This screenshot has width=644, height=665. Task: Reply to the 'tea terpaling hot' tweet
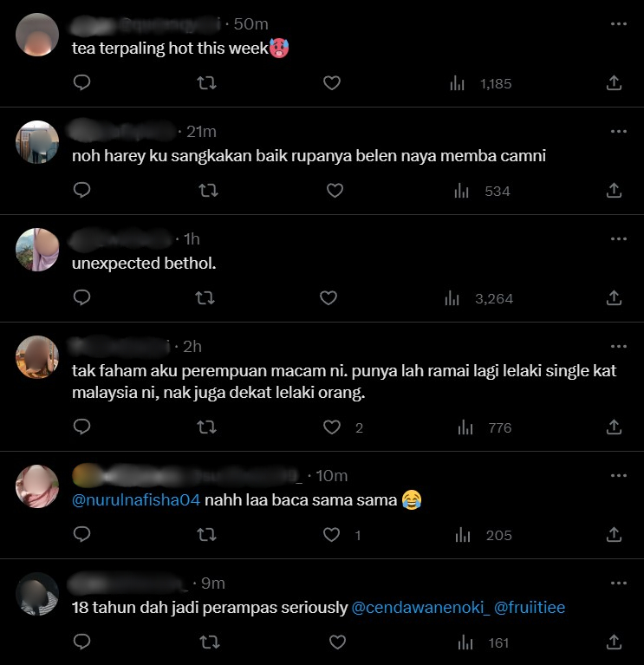[x=81, y=83]
